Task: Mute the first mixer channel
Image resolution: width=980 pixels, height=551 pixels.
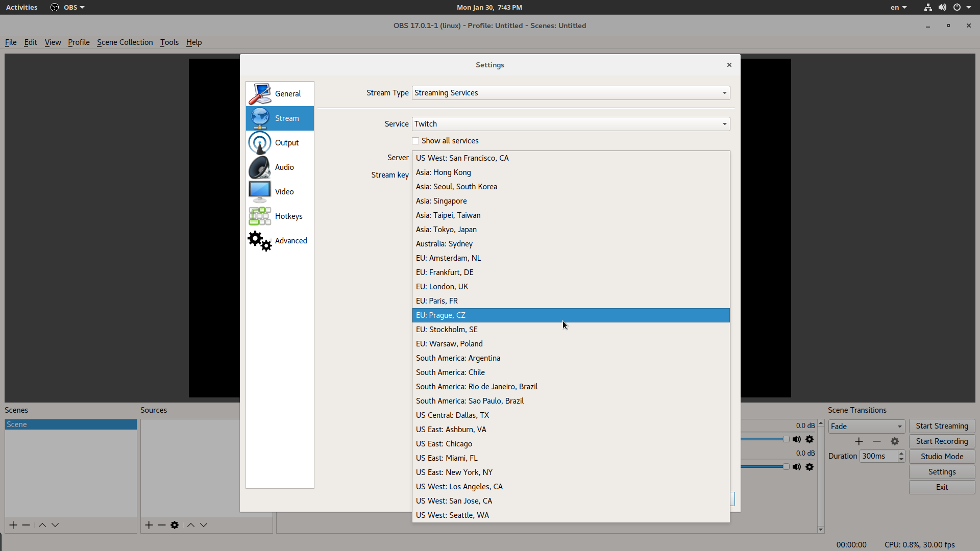Action: pyautogui.click(x=797, y=439)
